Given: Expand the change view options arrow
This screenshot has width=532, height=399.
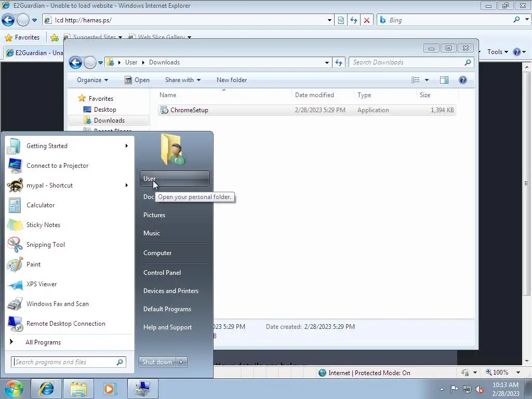Looking at the screenshot, I should (427, 80).
